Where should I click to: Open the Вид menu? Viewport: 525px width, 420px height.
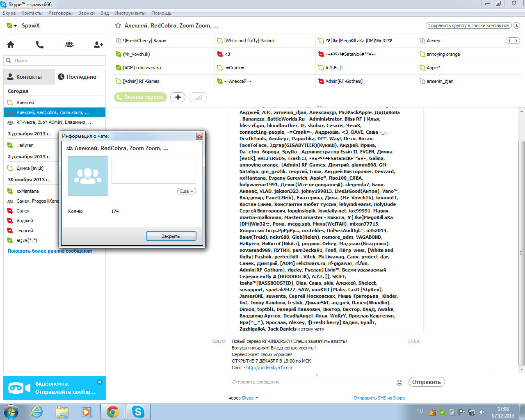[x=105, y=13]
